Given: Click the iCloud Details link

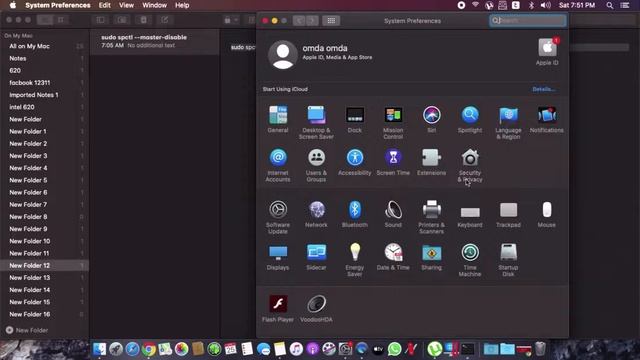Looking at the screenshot, I should pos(544,89).
